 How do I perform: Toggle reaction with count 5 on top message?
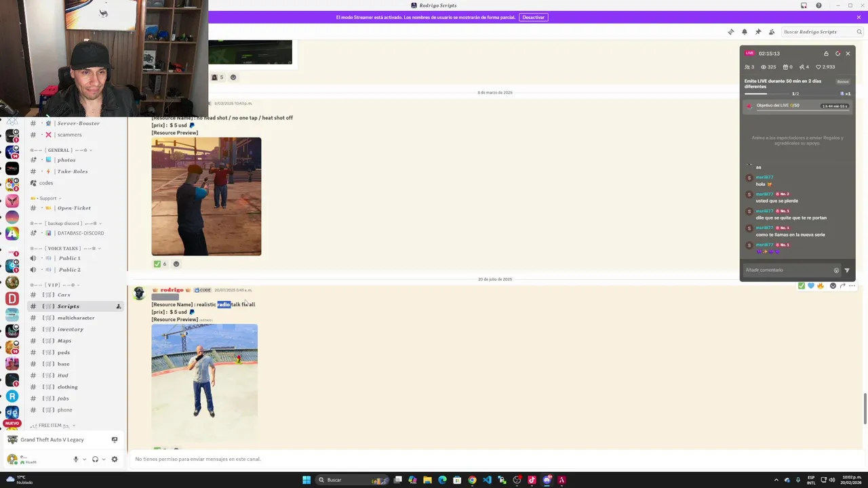coord(217,77)
